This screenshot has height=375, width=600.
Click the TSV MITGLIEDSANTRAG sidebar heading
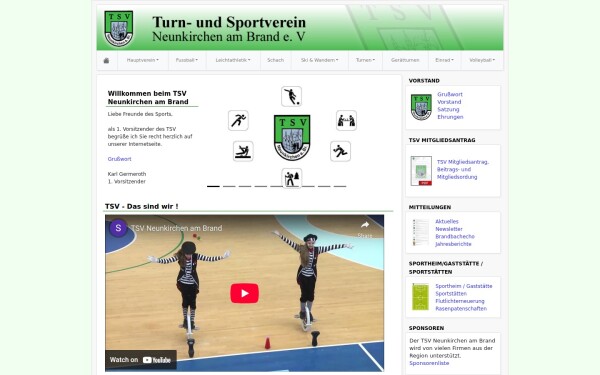click(x=442, y=140)
